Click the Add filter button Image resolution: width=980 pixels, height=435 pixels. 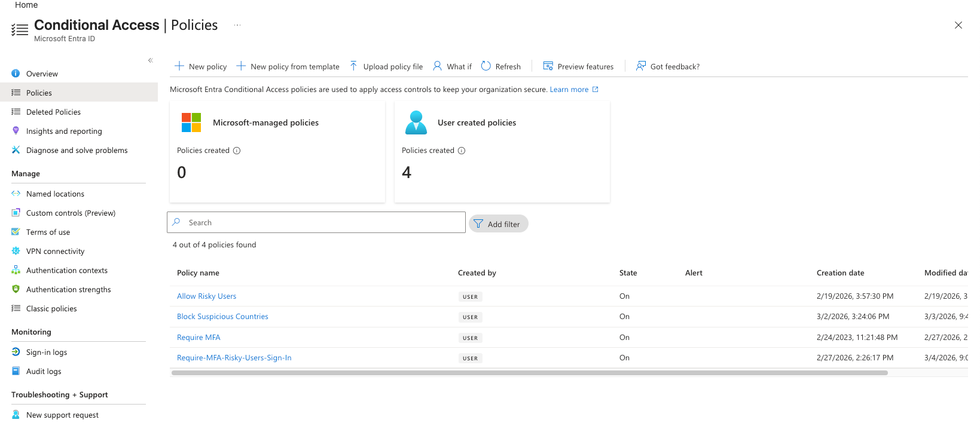499,223
